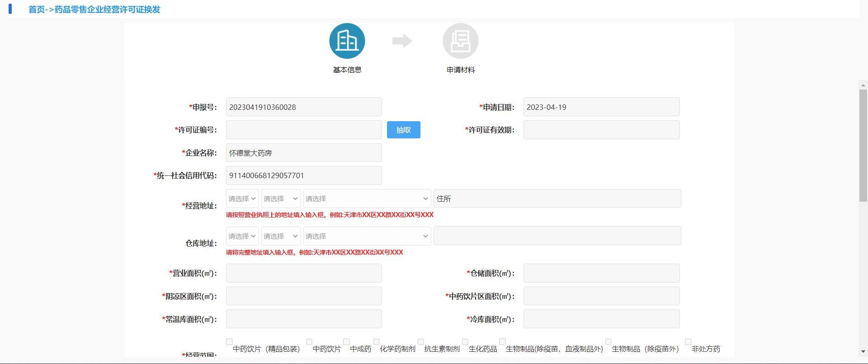This screenshot has width=868, height=364.
Task: Open the second 仓库地址 dropdown
Action: click(281, 236)
